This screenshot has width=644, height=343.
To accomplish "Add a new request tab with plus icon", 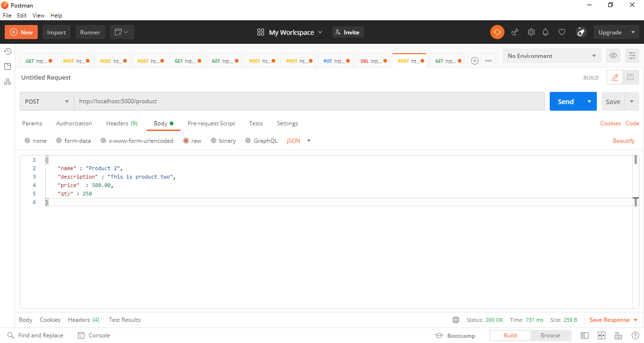I will 475,61.
